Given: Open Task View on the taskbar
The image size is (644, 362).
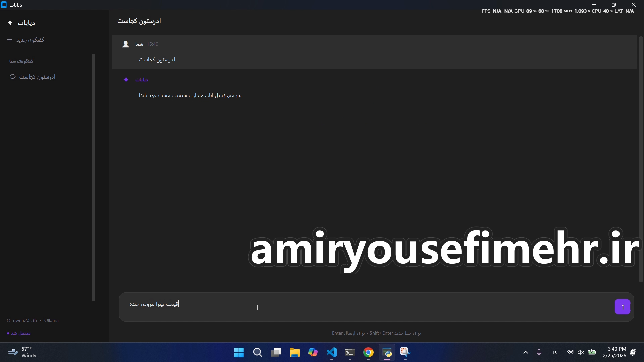Looking at the screenshot, I should pos(276,352).
